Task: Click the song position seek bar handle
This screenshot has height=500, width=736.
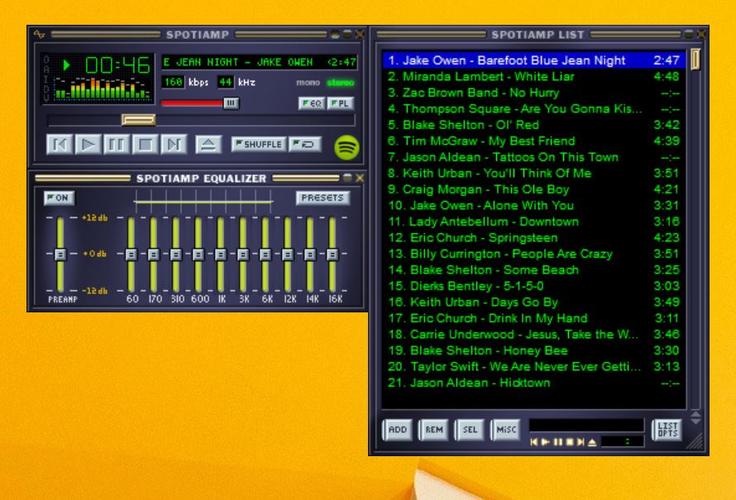Action: [x=138, y=120]
